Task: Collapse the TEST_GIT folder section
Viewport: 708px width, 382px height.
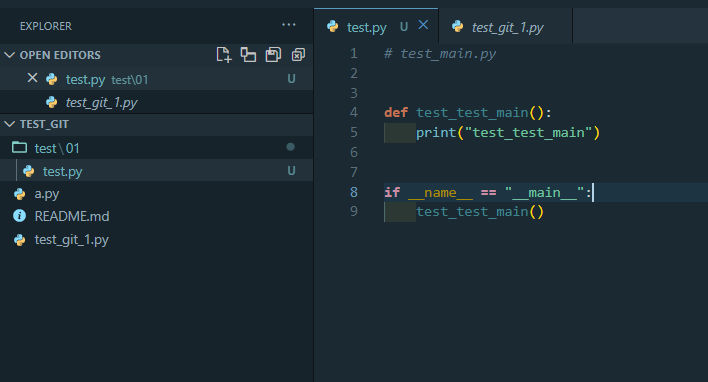Action: [9, 124]
